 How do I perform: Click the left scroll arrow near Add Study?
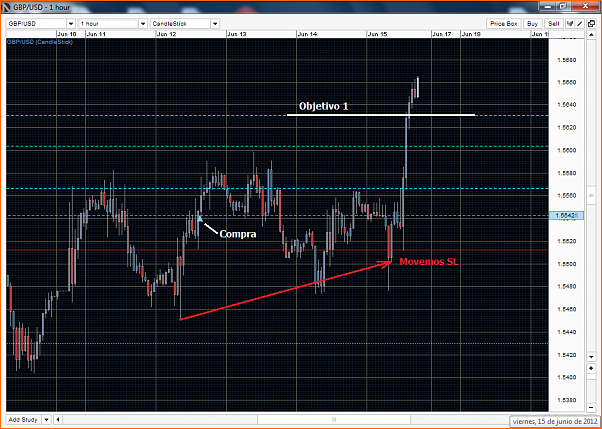point(58,419)
